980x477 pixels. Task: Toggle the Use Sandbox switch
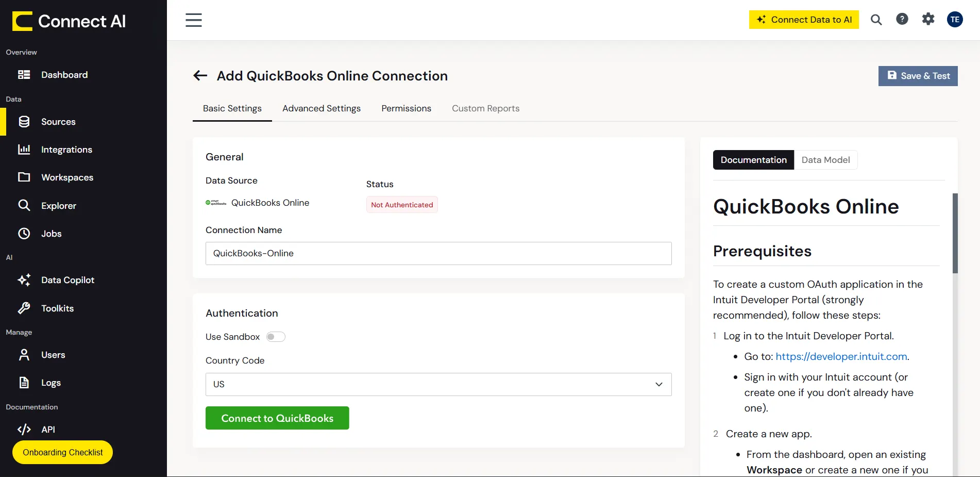(x=276, y=337)
